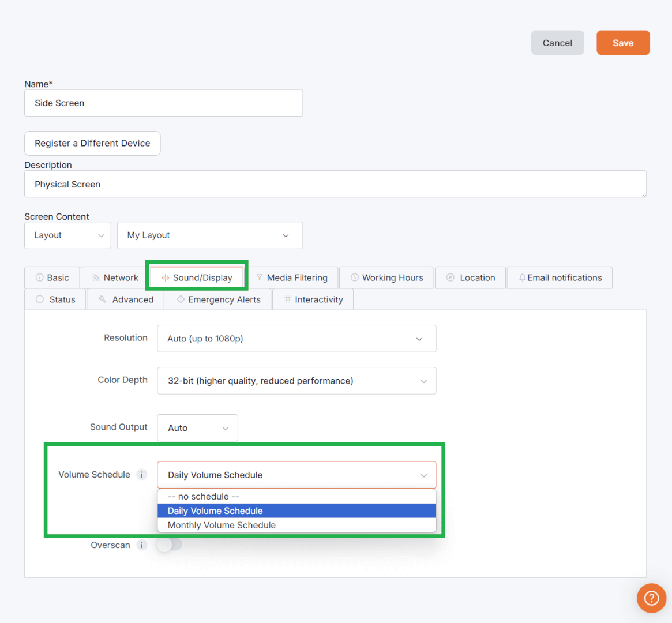Click inside the Description text field

click(231, 184)
